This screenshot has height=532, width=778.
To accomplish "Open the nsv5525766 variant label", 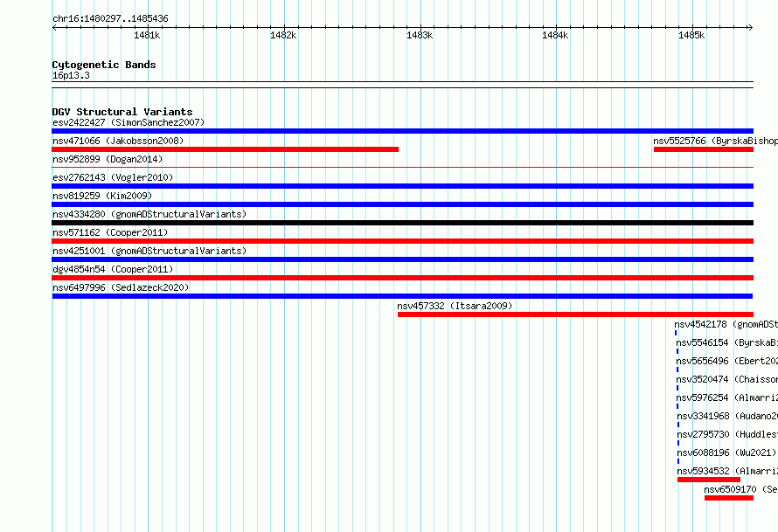I will coord(715,141).
